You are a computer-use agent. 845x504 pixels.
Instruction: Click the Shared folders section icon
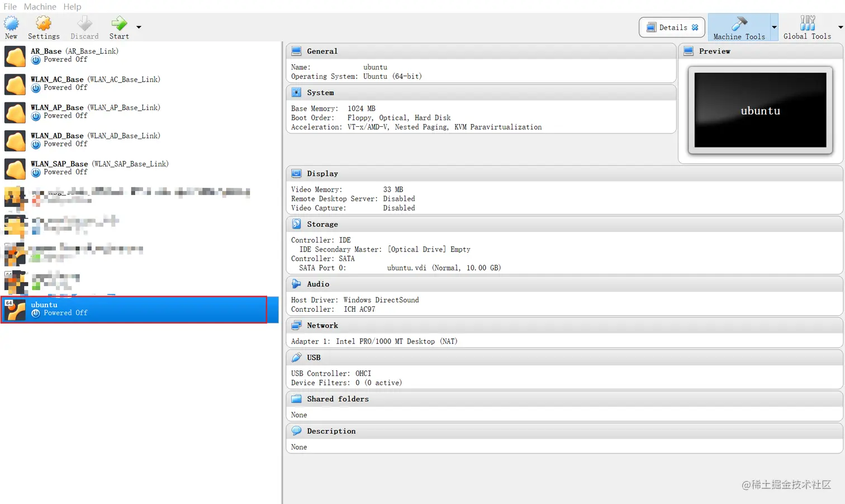pos(297,399)
